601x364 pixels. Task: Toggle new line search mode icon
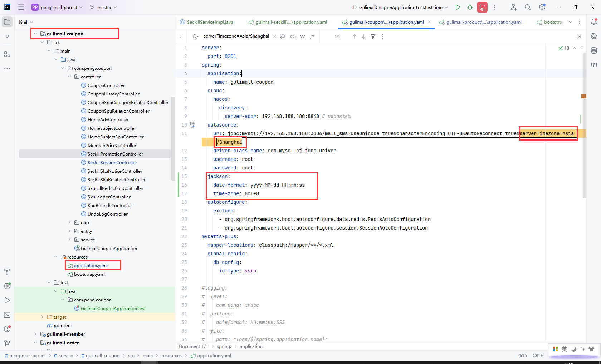click(x=283, y=36)
